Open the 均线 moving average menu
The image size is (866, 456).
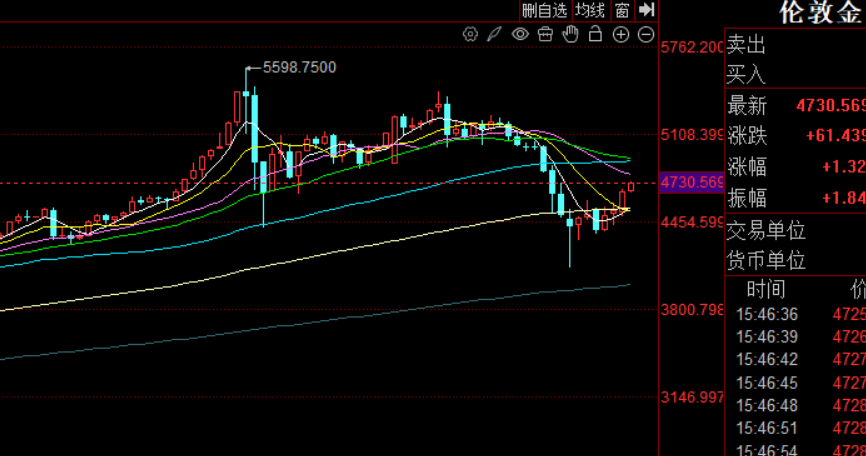590,10
